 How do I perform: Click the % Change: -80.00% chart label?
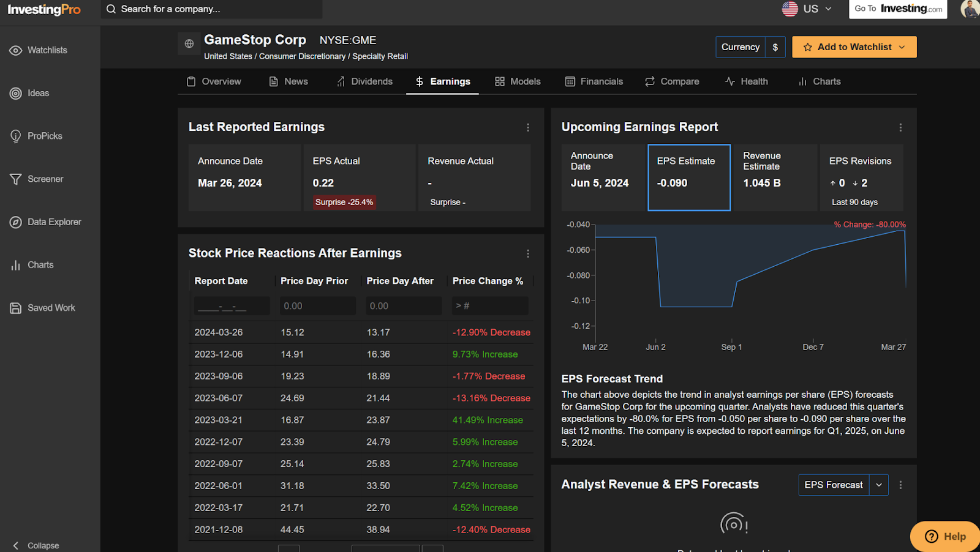870,225
